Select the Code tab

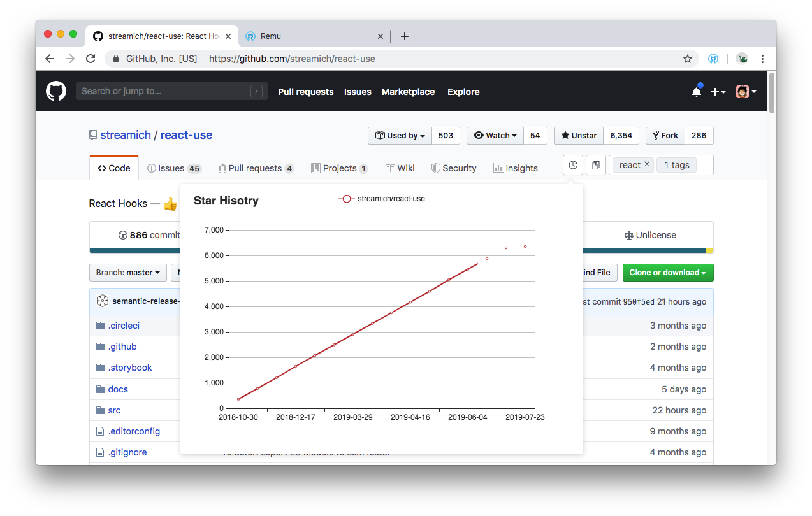pos(114,168)
